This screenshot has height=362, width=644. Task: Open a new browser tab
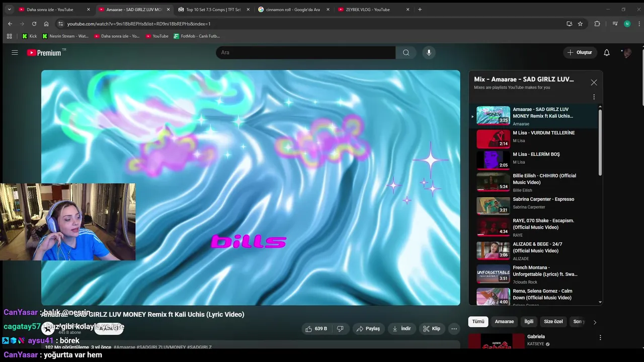tap(420, 9)
